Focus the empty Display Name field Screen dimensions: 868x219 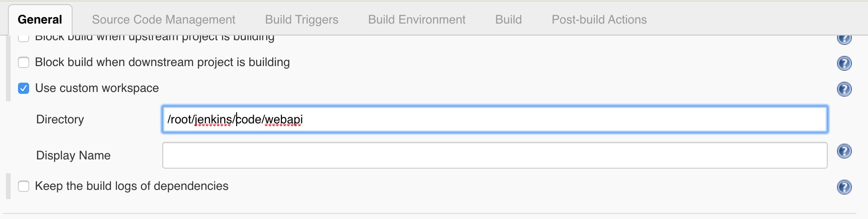click(495, 155)
